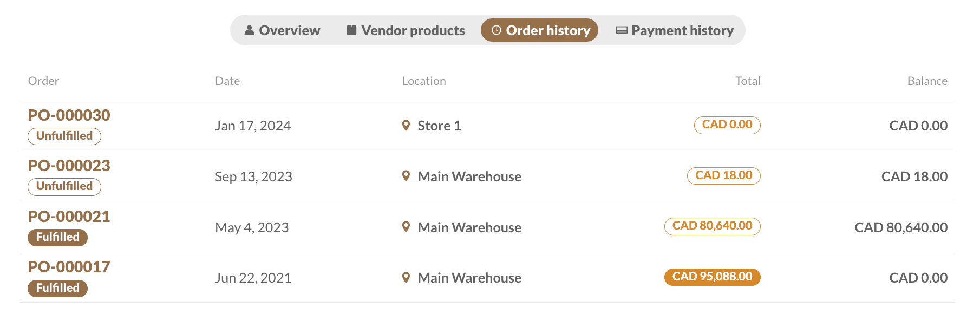Click the Unfulfilled badge under PO-000030
Viewport: 980px width, 314px height.
click(64, 136)
